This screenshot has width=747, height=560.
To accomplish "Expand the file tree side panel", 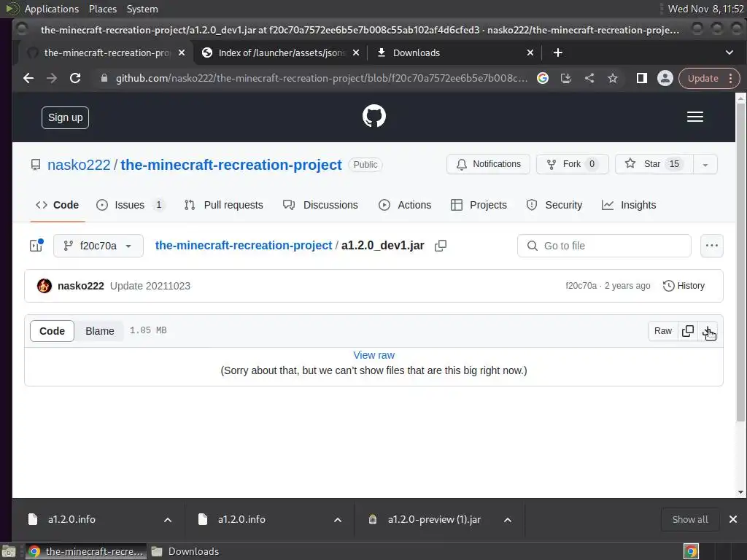I will (36, 246).
